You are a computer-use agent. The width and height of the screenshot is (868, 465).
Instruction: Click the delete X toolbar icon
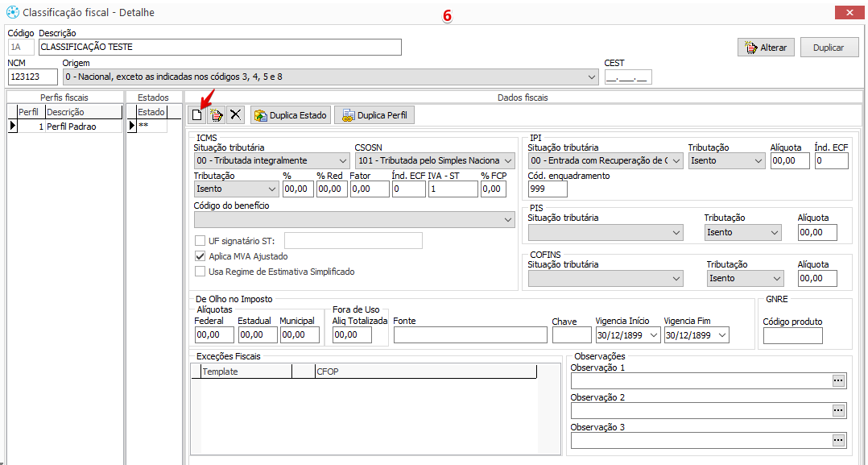[x=235, y=115]
